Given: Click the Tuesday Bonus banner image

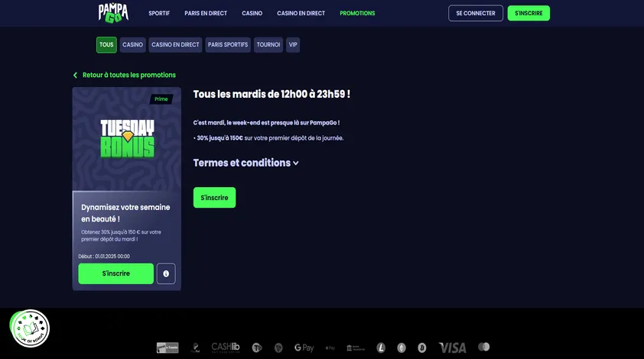Looking at the screenshot, I should 127,139.
